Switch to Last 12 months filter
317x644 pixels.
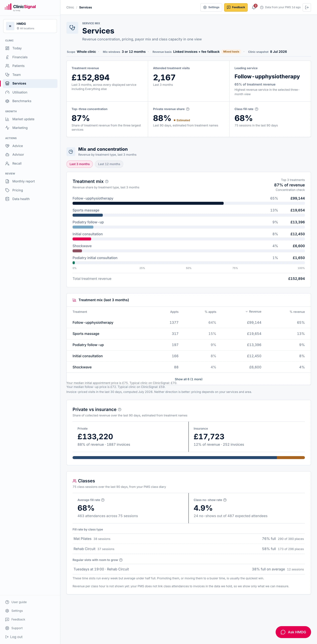[109, 164]
